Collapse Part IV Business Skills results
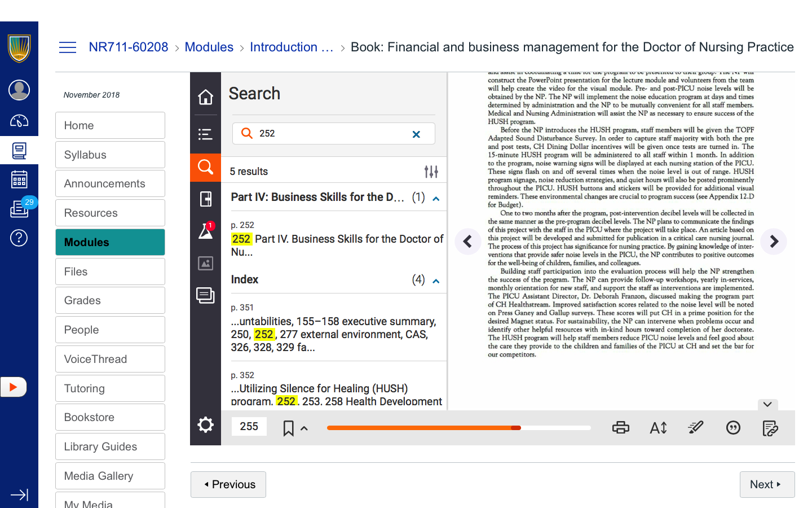This screenshot has width=812, height=508. tap(436, 198)
